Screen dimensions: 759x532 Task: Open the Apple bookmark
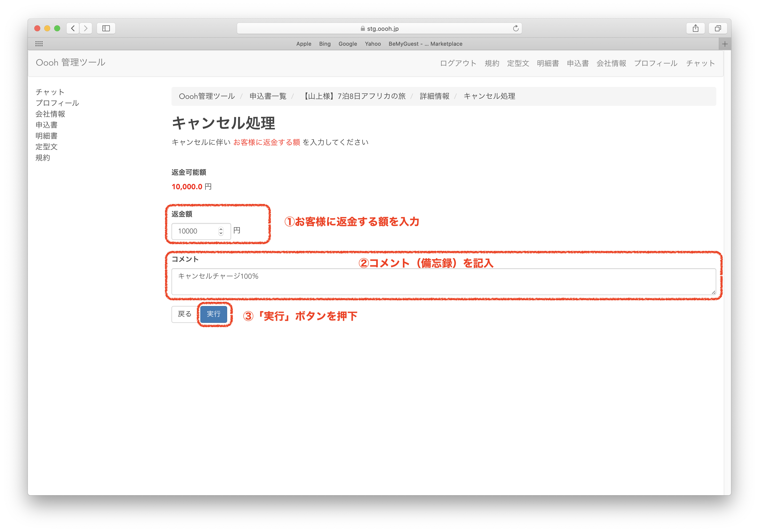(x=303, y=44)
